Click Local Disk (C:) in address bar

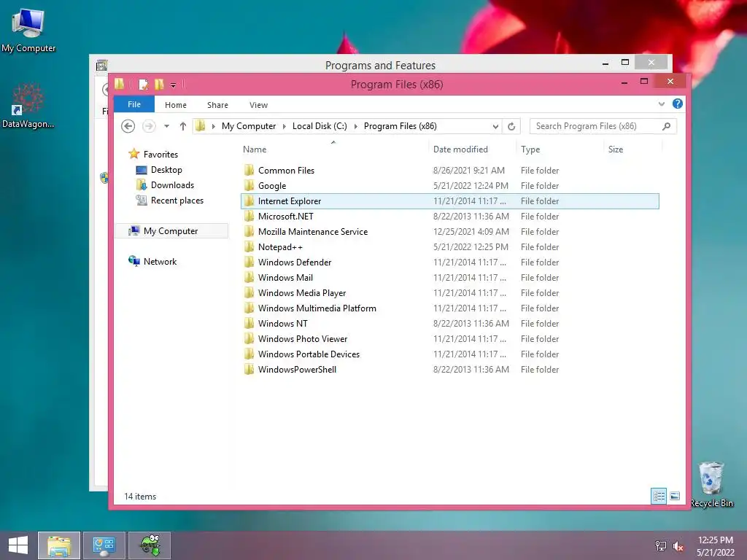pyautogui.click(x=320, y=126)
